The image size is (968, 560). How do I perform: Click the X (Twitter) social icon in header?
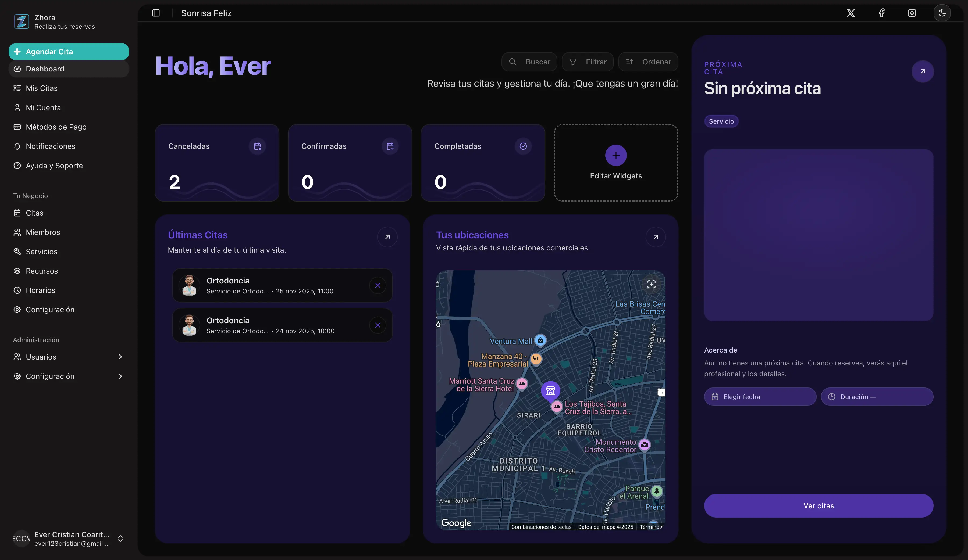[x=851, y=13]
